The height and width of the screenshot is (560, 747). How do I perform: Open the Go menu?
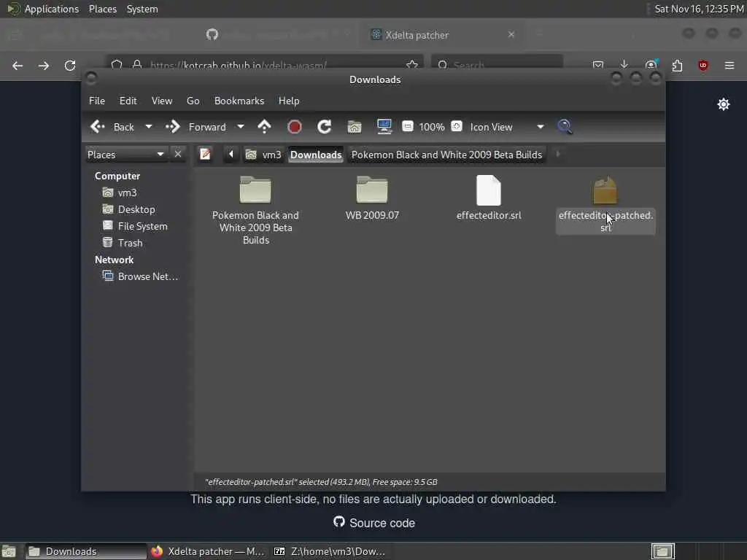point(193,101)
